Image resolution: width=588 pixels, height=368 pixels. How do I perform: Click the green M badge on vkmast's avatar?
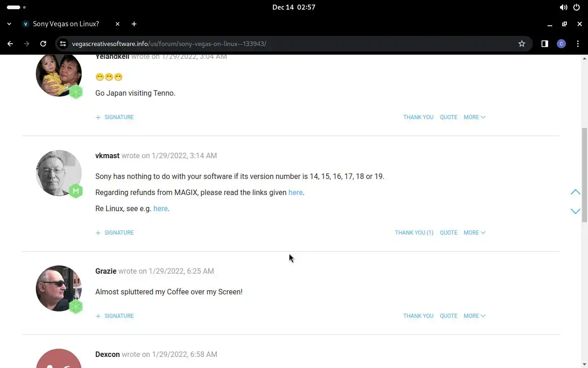pos(76,191)
